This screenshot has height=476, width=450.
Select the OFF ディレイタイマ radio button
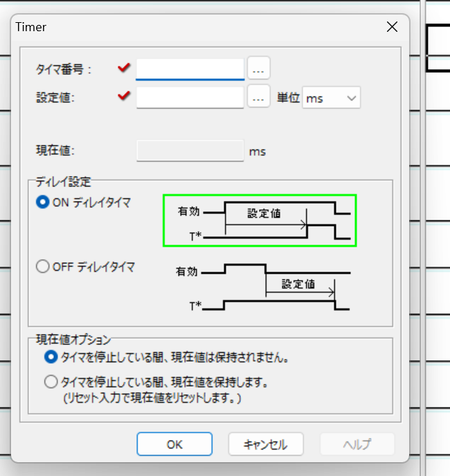pos(42,267)
